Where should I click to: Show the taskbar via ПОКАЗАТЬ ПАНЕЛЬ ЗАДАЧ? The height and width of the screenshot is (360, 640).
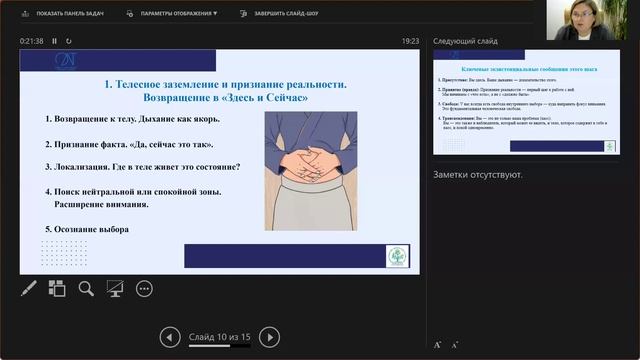pos(62,13)
